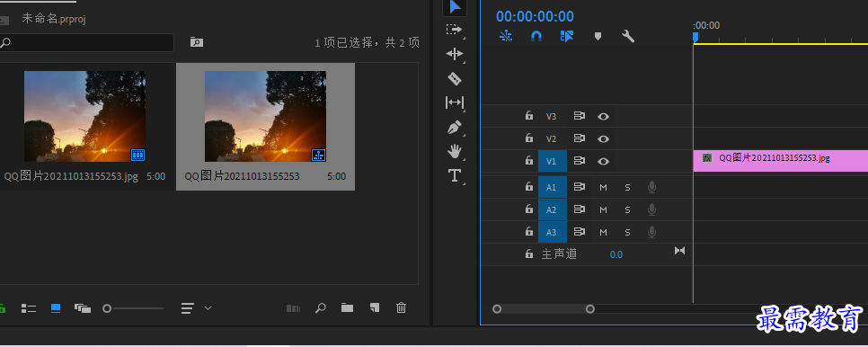868x347 pixels.
Task: Toggle sync lock for A1
Action: [579, 187]
